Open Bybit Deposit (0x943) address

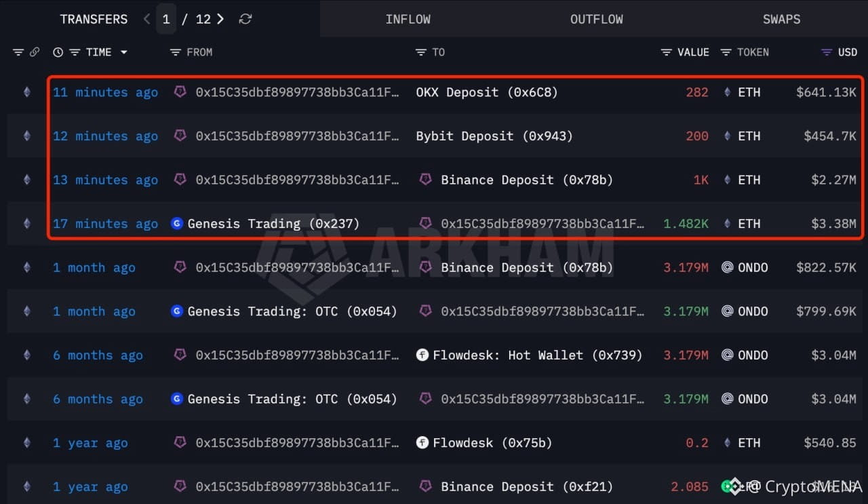pos(494,136)
